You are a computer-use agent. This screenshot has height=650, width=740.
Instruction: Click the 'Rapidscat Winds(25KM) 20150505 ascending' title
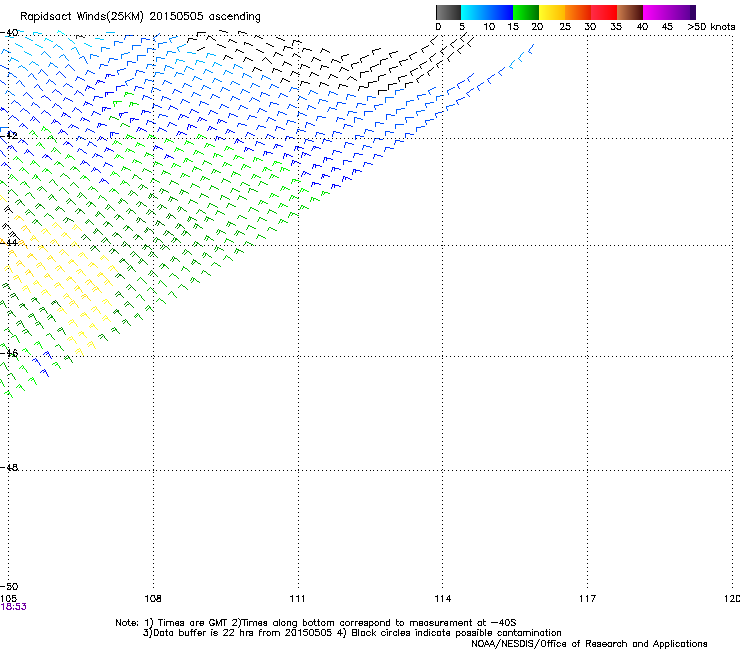(x=140, y=17)
